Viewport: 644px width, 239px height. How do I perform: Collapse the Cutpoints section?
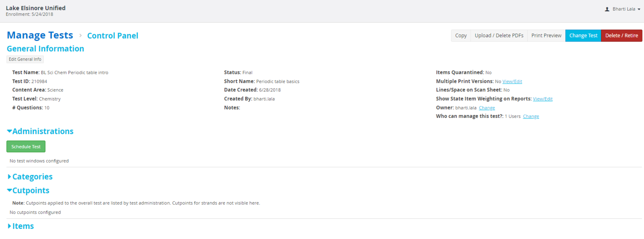point(9,190)
